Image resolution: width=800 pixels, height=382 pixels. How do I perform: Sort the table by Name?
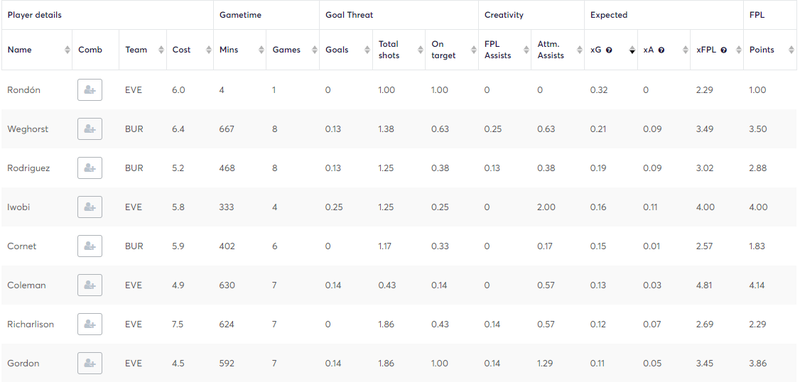click(x=67, y=50)
